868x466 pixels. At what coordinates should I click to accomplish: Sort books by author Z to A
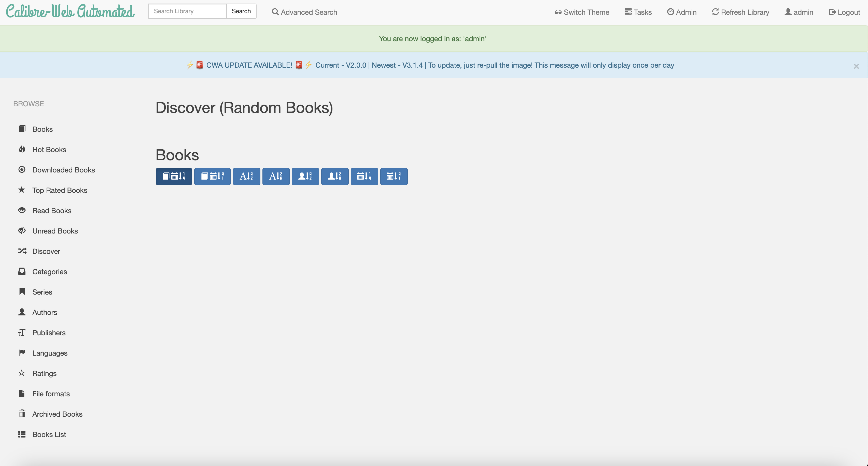pyautogui.click(x=334, y=176)
